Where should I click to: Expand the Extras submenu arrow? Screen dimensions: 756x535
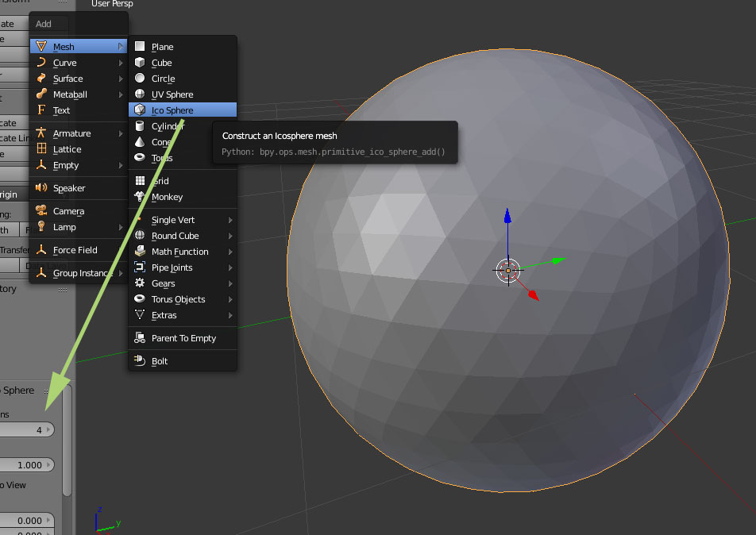pyautogui.click(x=230, y=315)
